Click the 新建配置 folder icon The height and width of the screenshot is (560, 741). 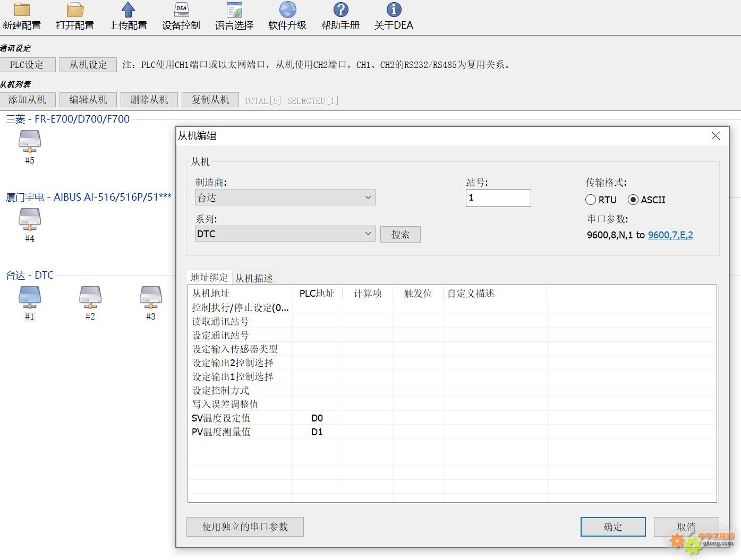pos(22,10)
